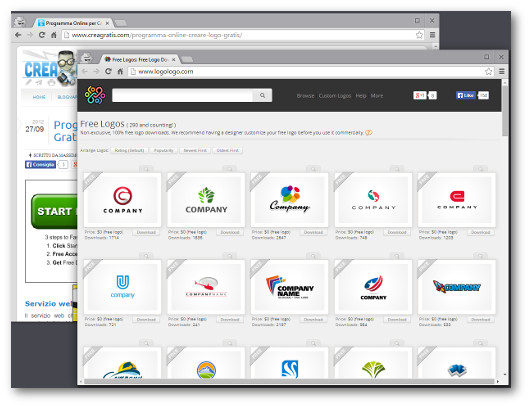530x407 pixels.
Task: Click the horizontal scrollbar at the bottom of the page
Action: pyautogui.click(x=289, y=382)
